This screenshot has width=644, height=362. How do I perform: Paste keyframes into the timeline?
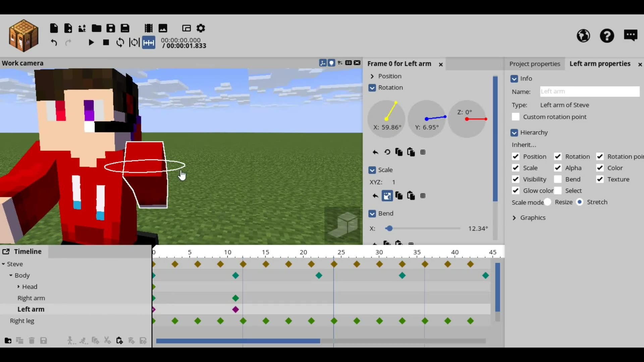119,341
